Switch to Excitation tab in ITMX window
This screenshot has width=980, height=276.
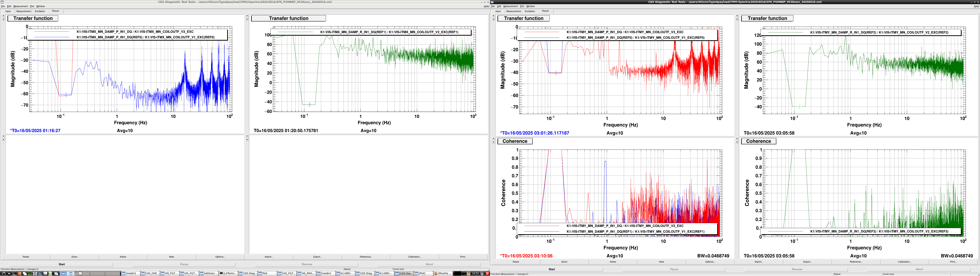click(40, 11)
